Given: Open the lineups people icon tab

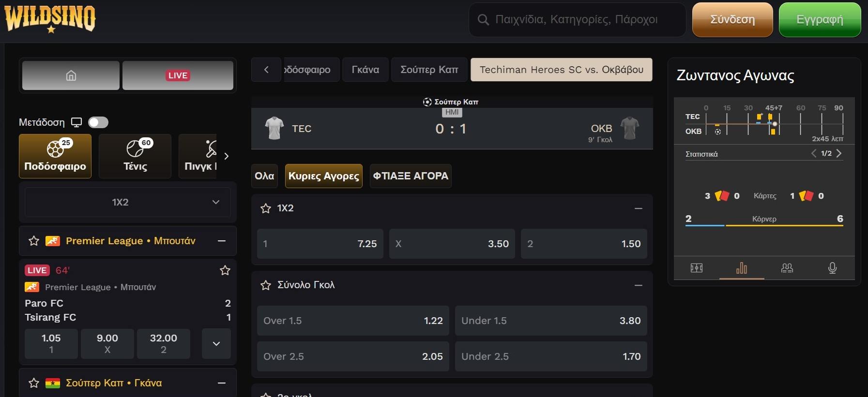Looking at the screenshot, I should point(787,268).
